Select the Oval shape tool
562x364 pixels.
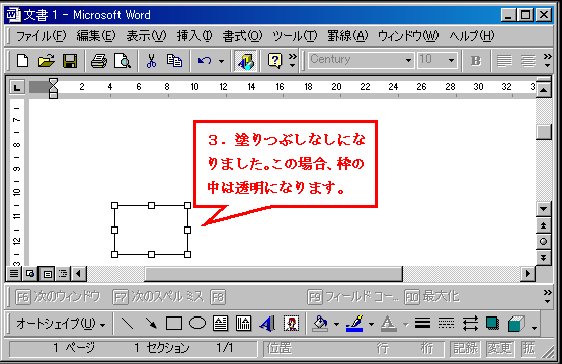pyautogui.click(x=197, y=323)
